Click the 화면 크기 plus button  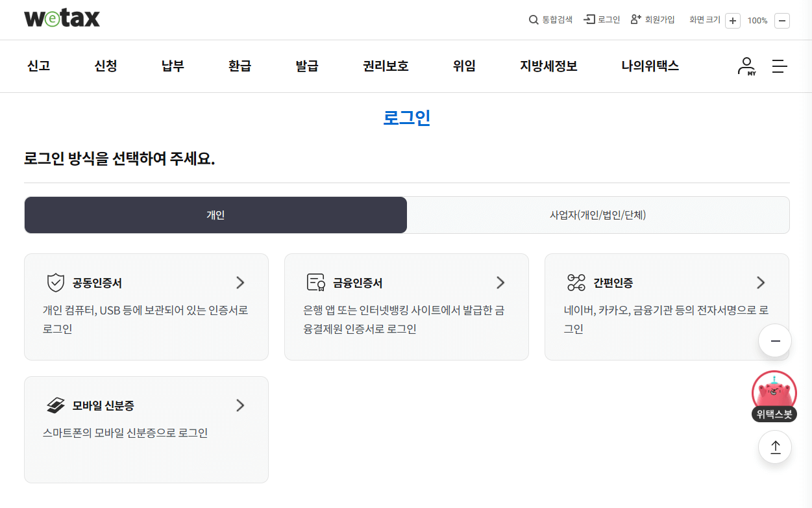(732, 20)
